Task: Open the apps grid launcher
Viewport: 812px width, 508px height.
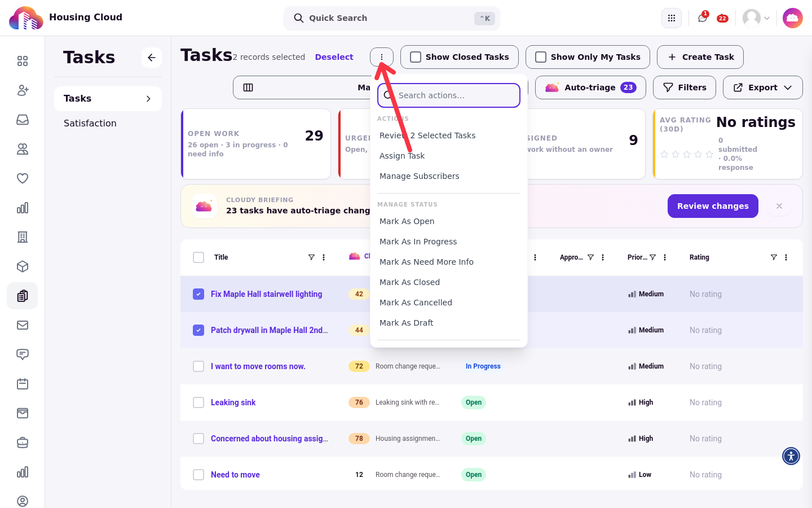Action: pos(672,18)
